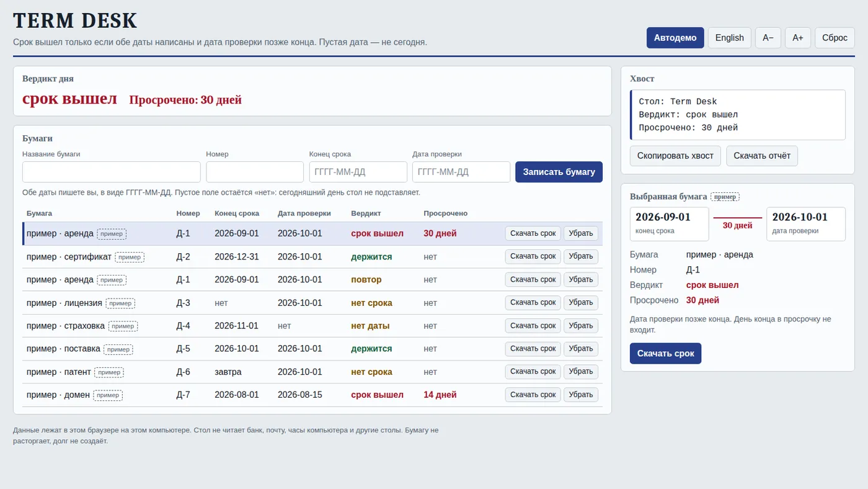Click the number cell "Д-5"

184,349
